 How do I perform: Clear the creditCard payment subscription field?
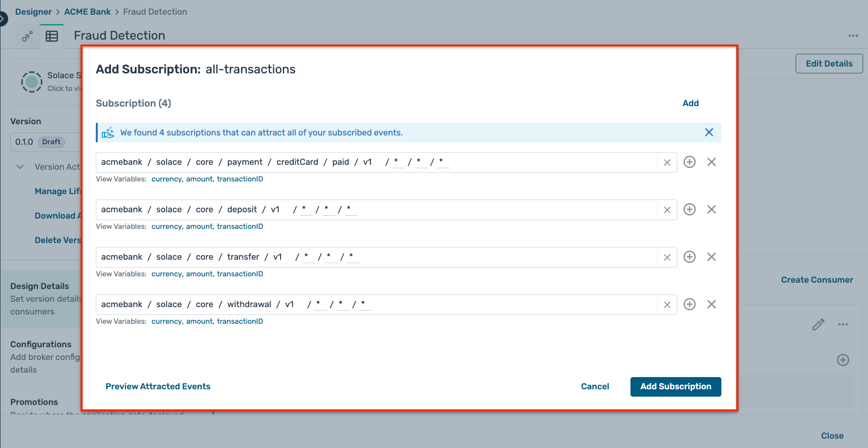click(667, 162)
